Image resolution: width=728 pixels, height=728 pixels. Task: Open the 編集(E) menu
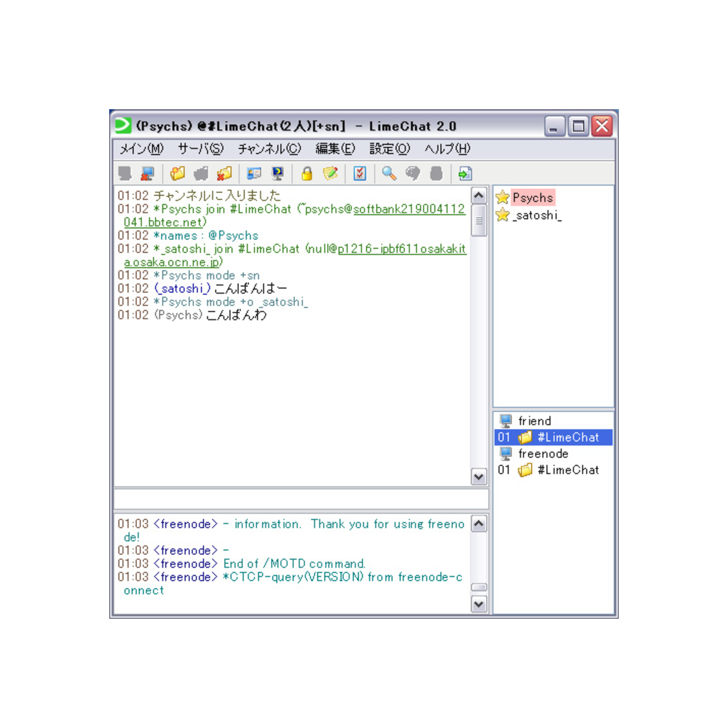(336, 149)
